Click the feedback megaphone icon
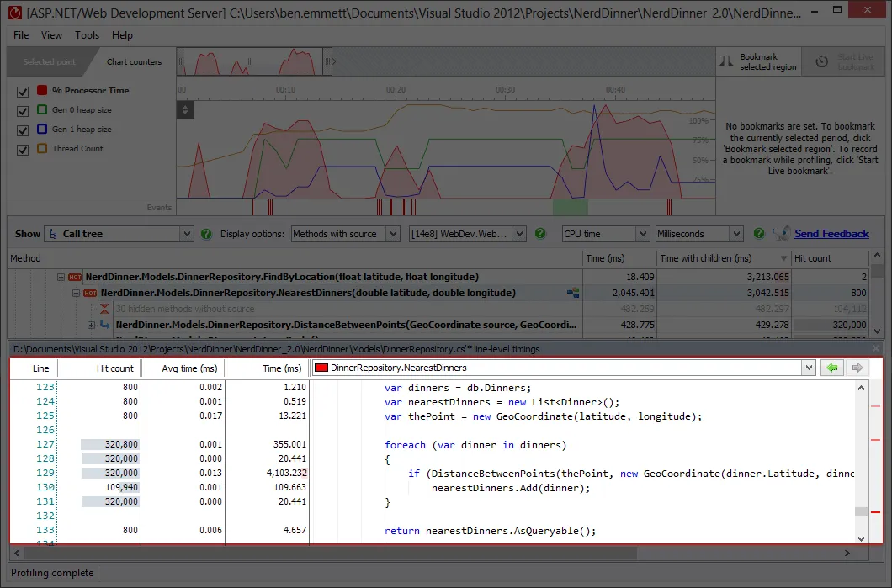 pos(781,234)
